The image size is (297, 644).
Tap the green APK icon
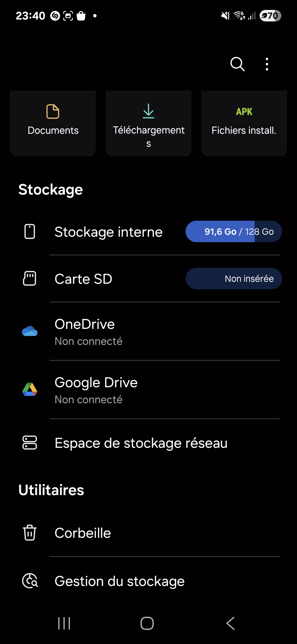pyautogui.click(x=244, y=111)
